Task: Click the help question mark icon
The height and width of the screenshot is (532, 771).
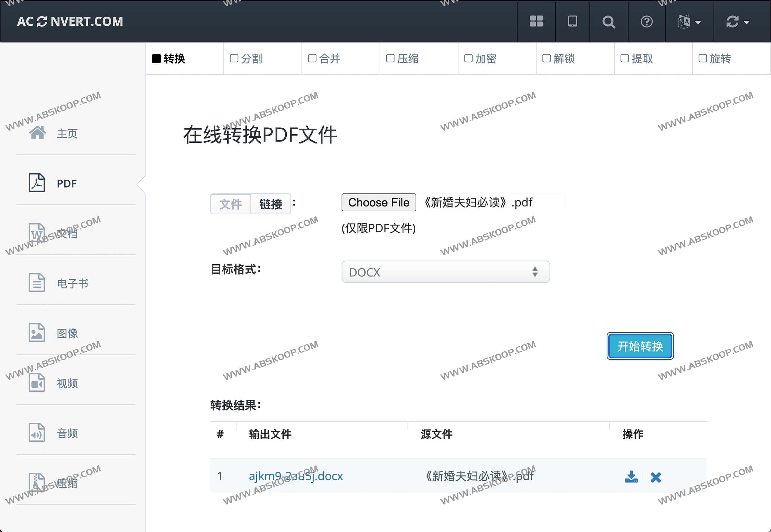Action: point(646,22)
